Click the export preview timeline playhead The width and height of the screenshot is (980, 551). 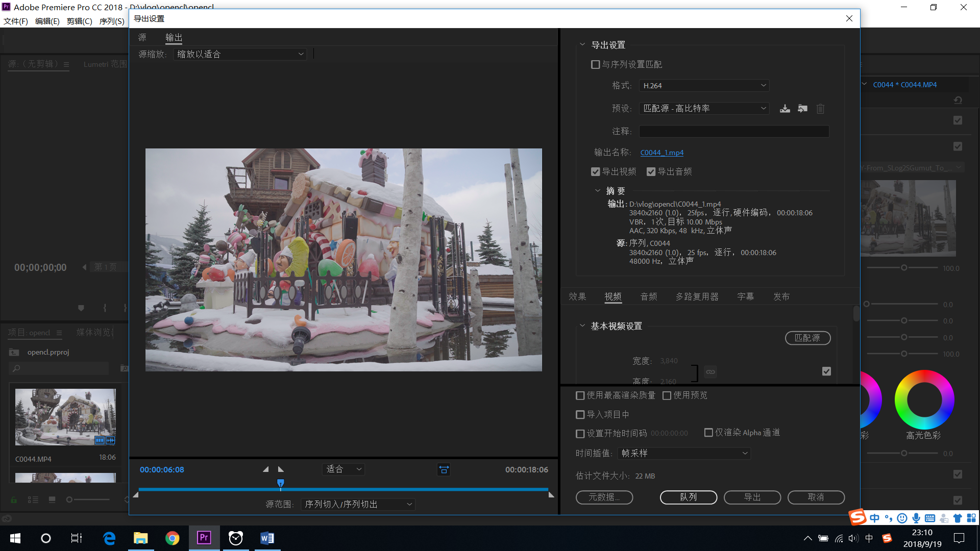[280, 483]
